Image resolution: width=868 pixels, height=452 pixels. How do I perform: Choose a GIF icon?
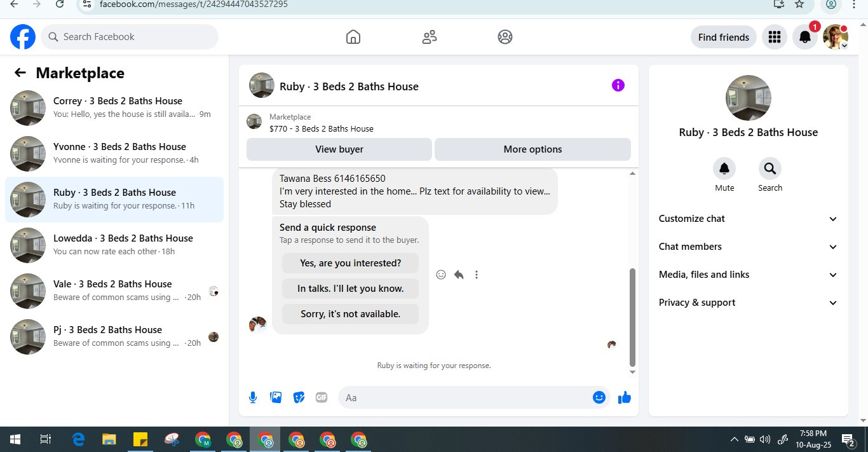[322, 397]
